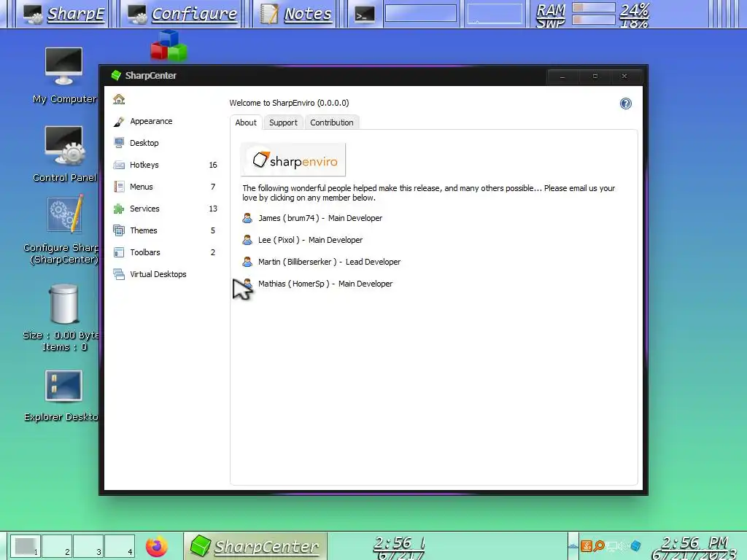Image resolution: width=747 pixels, height=560 pixels.
Task: Open Configure SharpE (SharpCenter) desktop icon
Action: 64,230
